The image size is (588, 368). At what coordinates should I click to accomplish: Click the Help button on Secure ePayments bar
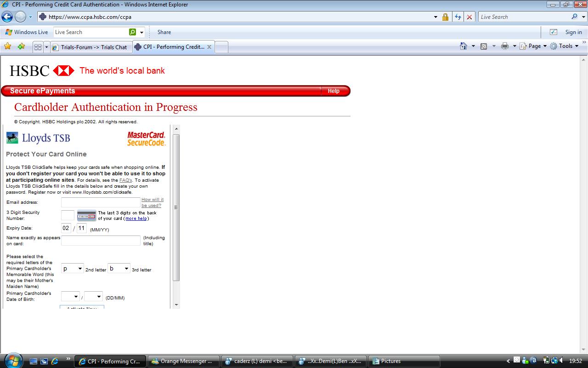334,91
